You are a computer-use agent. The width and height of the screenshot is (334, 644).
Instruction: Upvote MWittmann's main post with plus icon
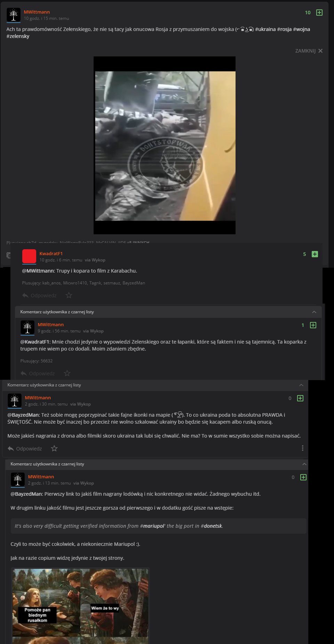click(319, 13)
